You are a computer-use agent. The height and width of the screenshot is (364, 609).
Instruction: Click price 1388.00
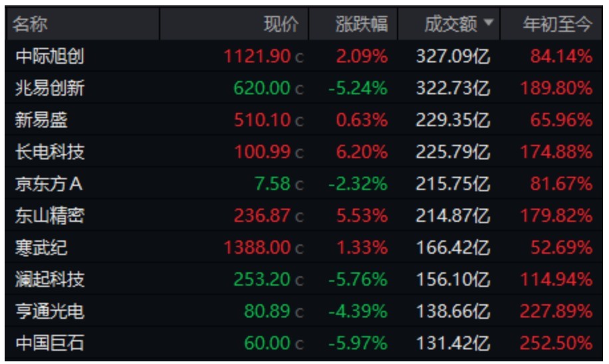[x=257, y=248]
